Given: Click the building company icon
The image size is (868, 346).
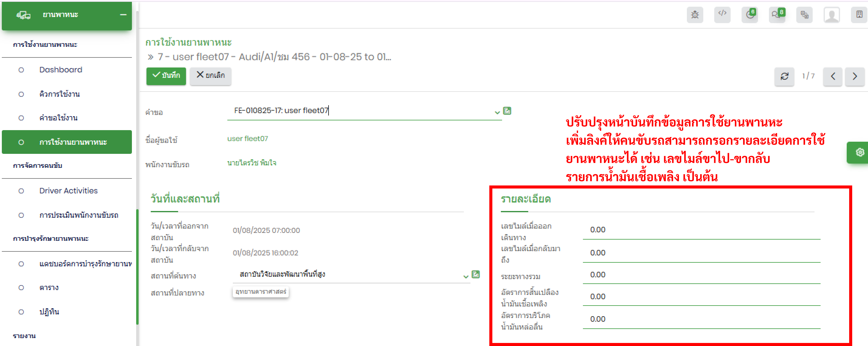Looking at the screenshot, I should point(859,15).
